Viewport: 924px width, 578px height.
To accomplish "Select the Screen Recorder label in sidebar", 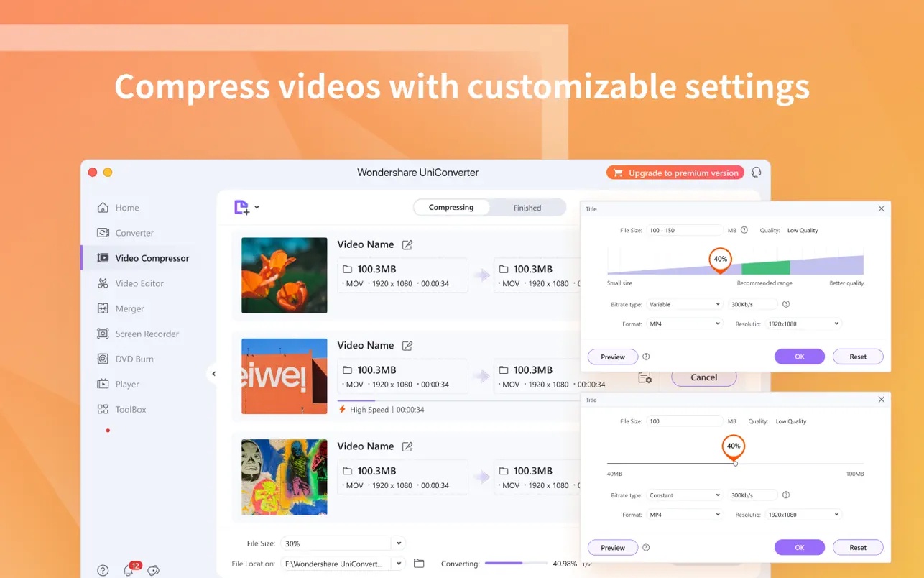I will click(147, 334).
